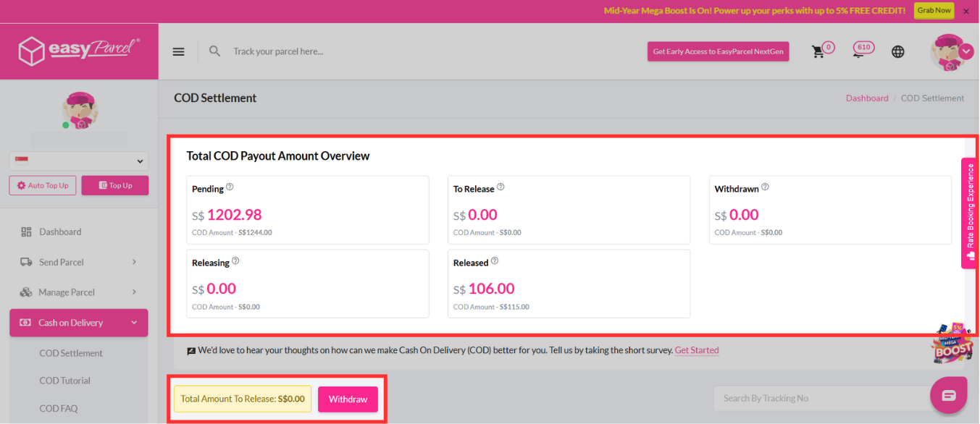Open the Rate Booking Experience side tab
This screenshot has height=424, width=980.
(x=970, y=213)
